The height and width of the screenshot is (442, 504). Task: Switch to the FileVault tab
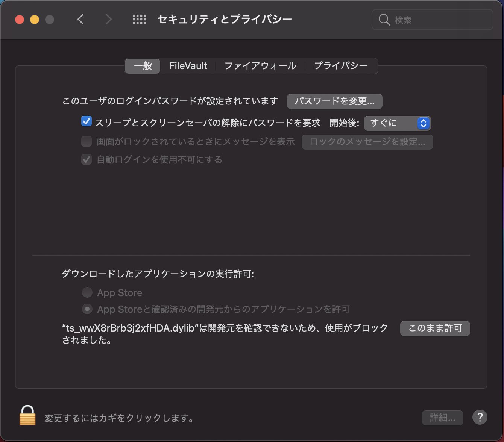(188, 66)
